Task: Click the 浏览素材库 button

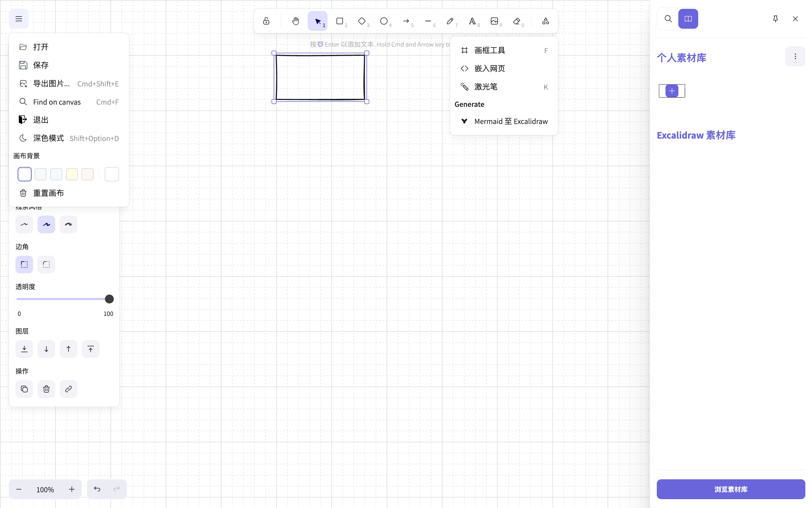Action: [731, 489]
